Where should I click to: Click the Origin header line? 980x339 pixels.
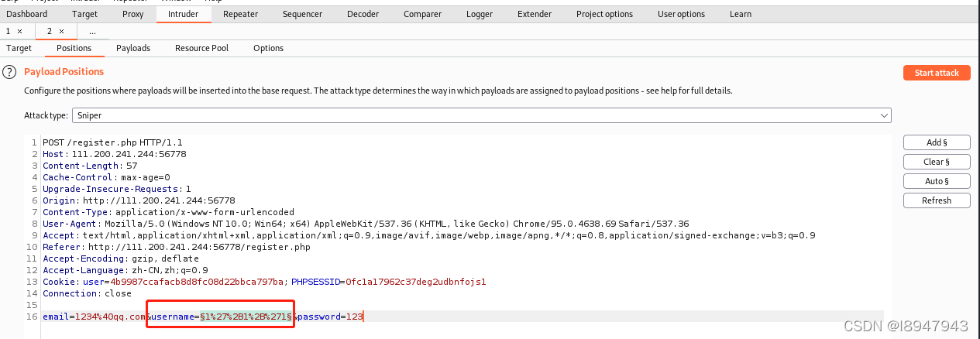[139, 200]
